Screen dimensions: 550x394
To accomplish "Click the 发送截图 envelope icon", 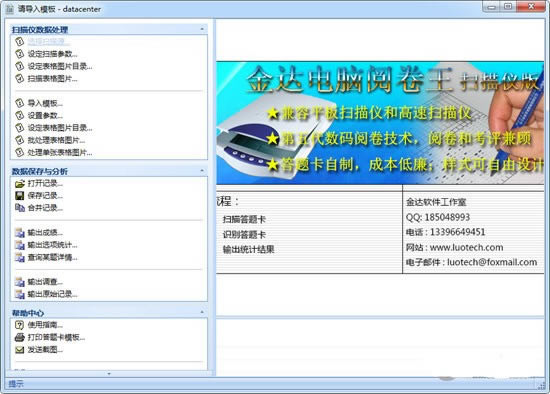I will (20, 350).
